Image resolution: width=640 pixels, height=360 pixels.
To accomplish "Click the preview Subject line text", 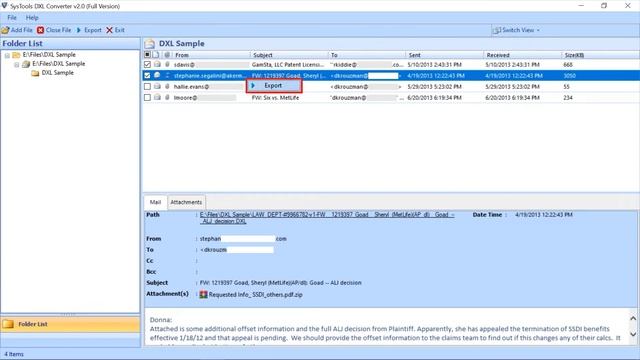I will coord(280,283).
